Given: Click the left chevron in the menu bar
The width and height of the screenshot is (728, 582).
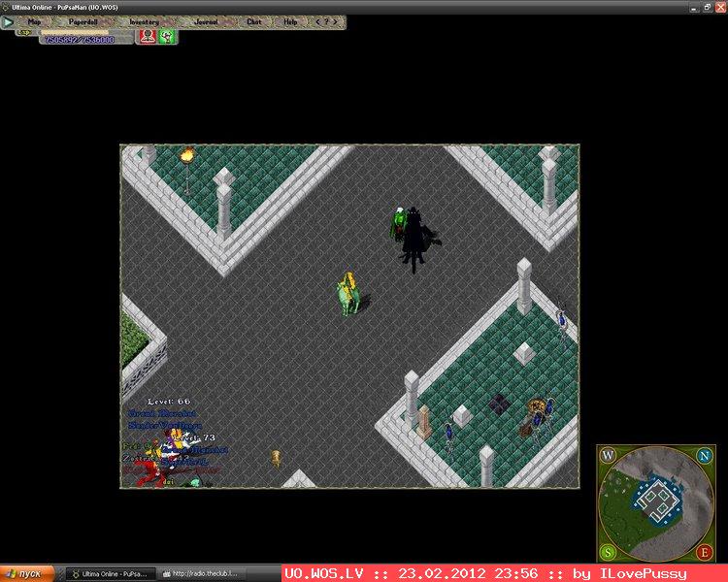Looking at the screenshot, I should coord(317,21).
